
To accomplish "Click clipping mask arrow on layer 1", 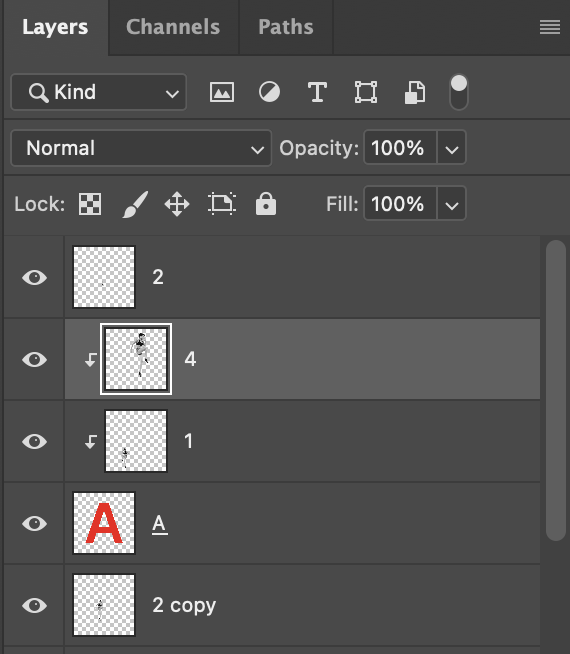I will click(x=90, y=441).
